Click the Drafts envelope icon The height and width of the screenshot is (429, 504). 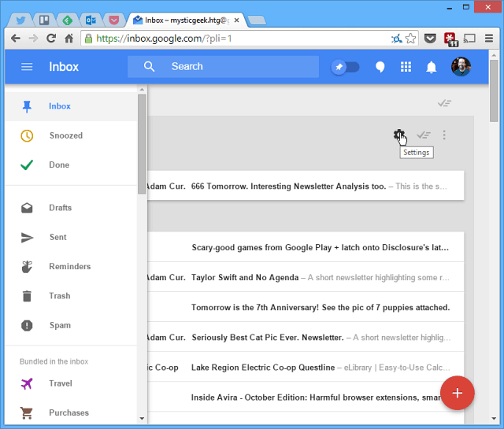click(x=27, y=208)
